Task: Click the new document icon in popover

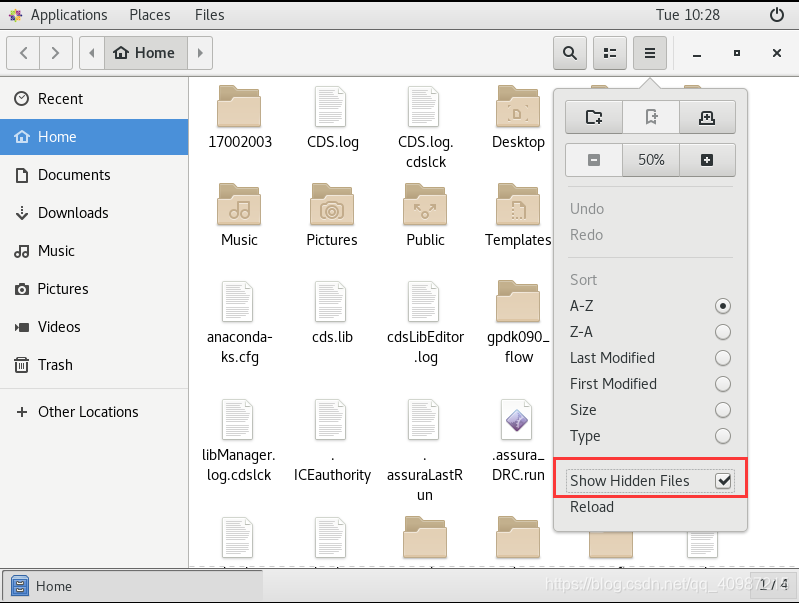Action: [x=651, y=117]
